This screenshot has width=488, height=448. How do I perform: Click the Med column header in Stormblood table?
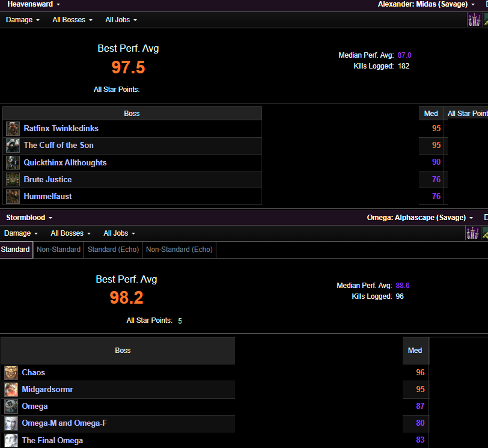pyautogui.click(x=415, y=351)
